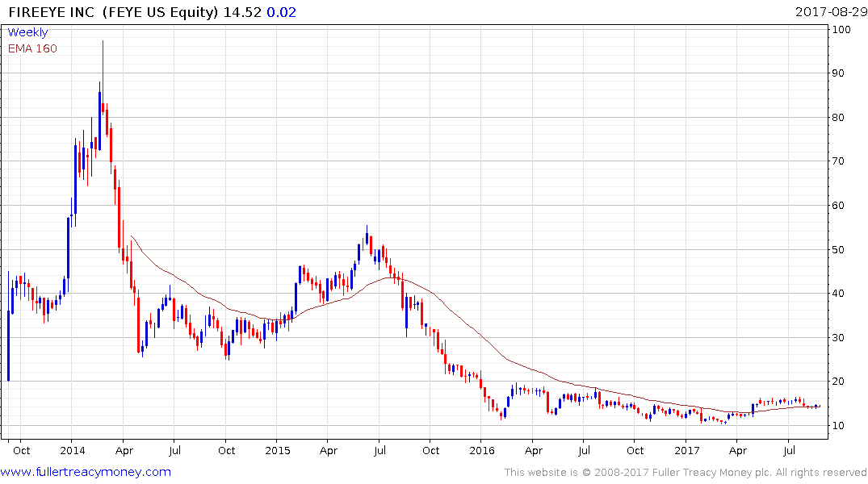Click the 80 price axis label
The height and width of the screenshot is (484, 868).
pyautogui.click(x=838, y=117)
